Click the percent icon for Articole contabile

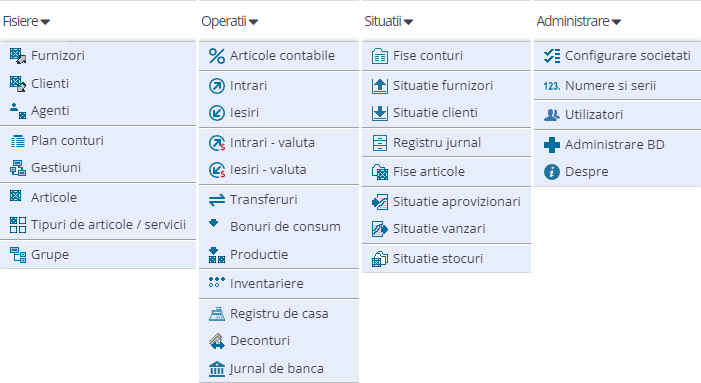217,56
